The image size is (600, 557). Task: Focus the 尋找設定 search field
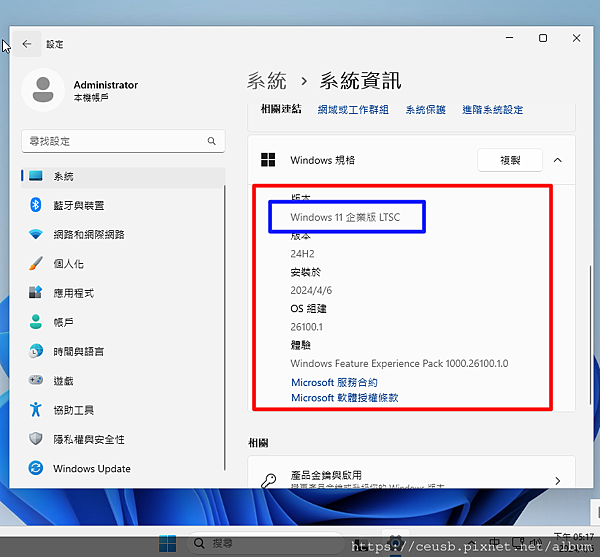coord(123,141)
